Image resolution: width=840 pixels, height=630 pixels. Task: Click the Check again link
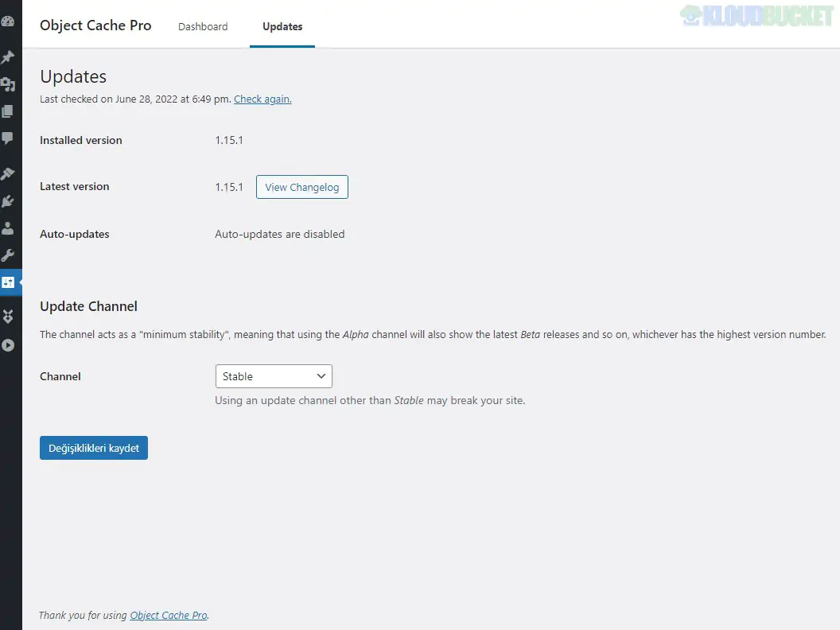click(262, 99)
